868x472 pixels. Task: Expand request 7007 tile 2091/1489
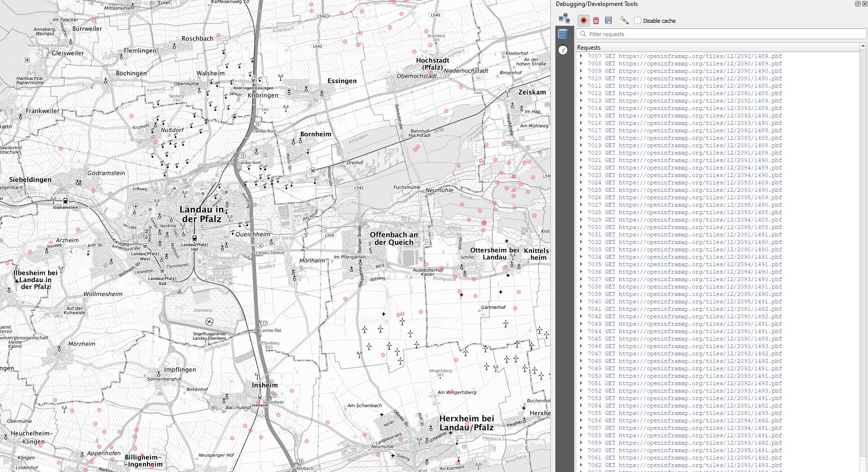[x=581, y=56]
